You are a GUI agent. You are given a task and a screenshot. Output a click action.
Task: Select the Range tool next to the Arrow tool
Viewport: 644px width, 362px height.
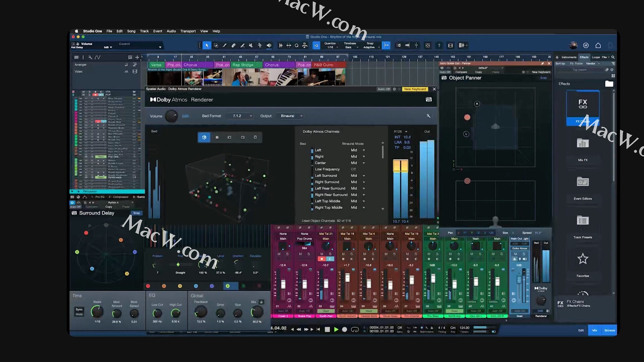216,46
